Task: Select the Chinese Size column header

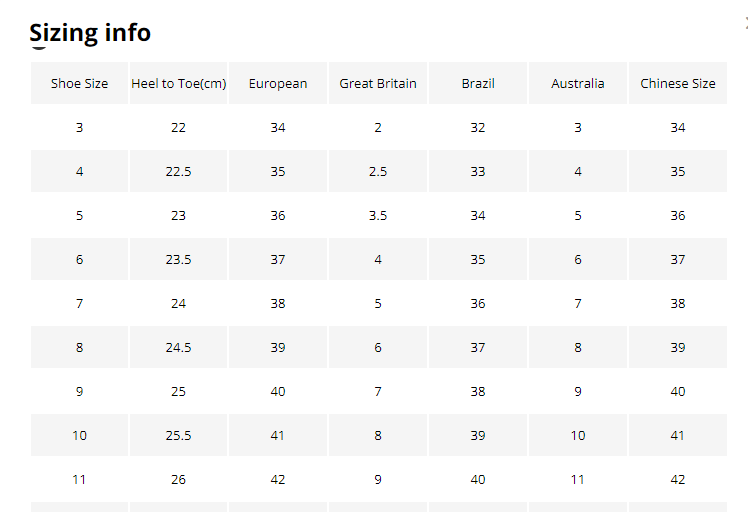Action: click(678, 84)
